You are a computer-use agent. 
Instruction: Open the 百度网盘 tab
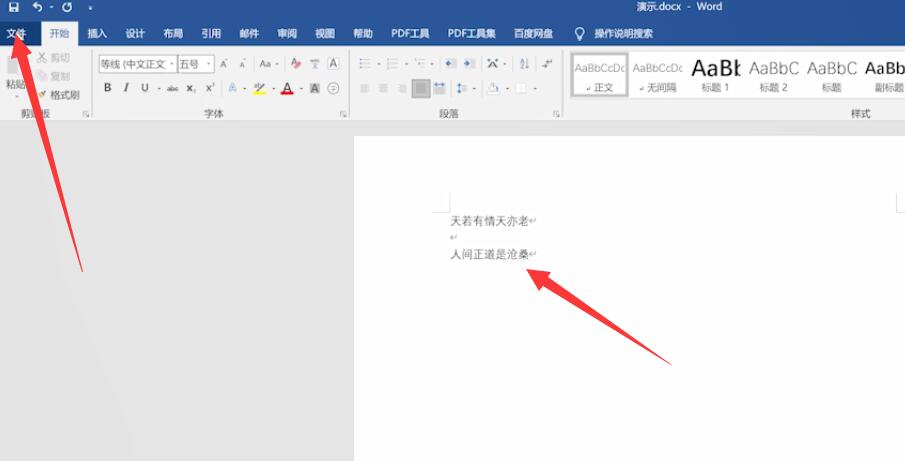533,33
